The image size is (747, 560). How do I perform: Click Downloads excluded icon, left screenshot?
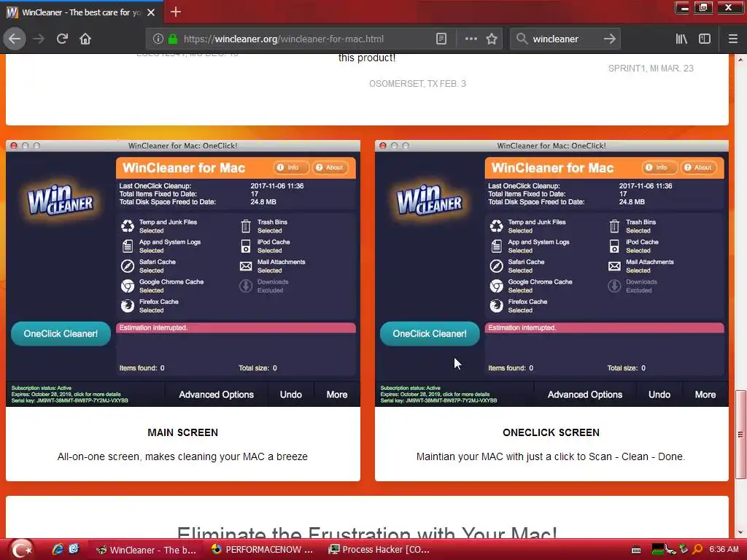click(x=245, y=286)
